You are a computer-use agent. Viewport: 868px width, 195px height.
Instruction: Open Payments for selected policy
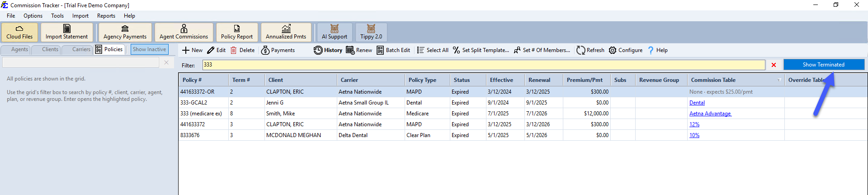point(278,50)
